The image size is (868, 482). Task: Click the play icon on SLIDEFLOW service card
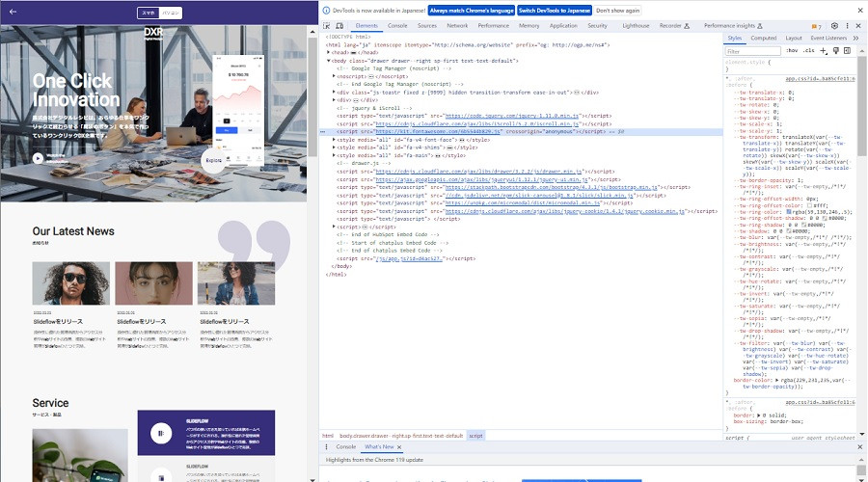[x=161, y=433]
